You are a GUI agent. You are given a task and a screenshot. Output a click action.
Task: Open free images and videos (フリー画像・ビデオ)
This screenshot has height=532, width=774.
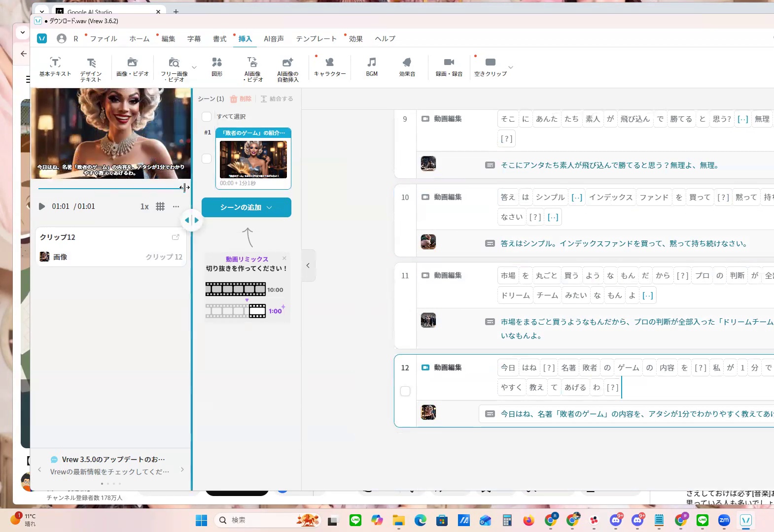[174, 69]
